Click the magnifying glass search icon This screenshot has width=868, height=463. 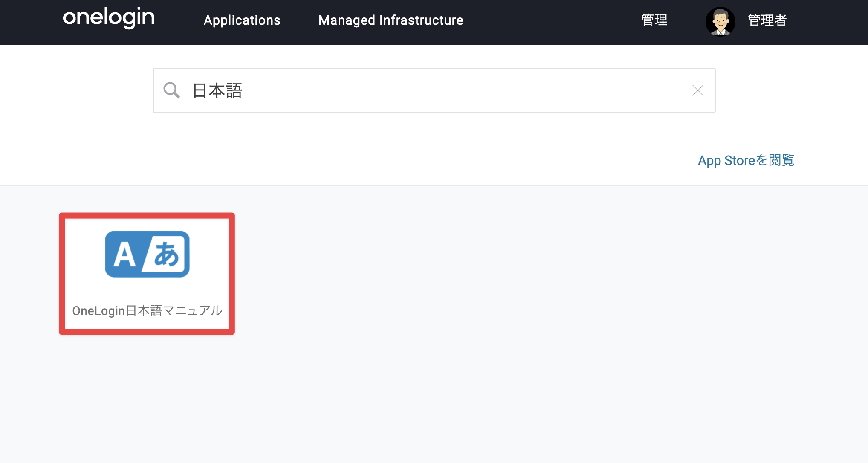pos(171,90)
